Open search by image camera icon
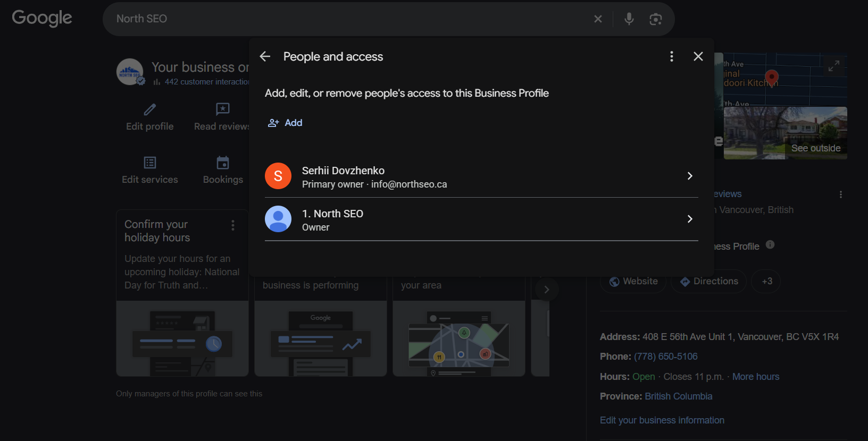Screen dimensions: 868x441 pyautogui.click(x=656, y=19)
